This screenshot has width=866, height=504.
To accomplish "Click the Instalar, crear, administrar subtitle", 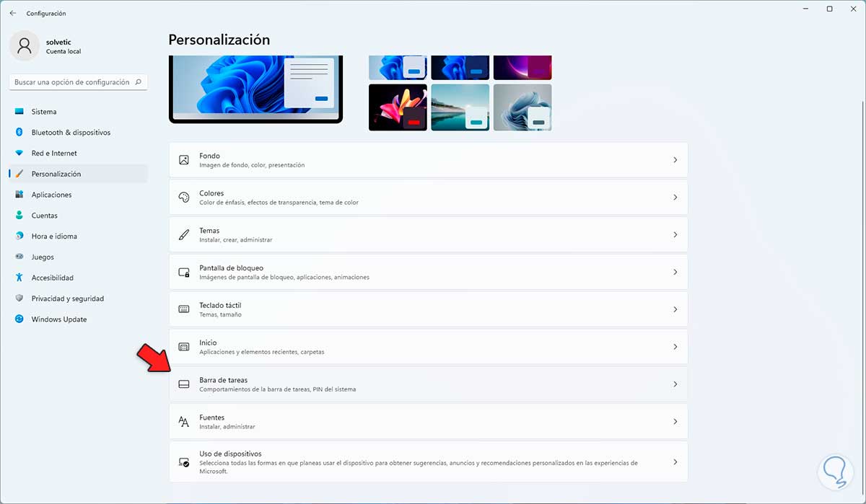I will [236, 240].
